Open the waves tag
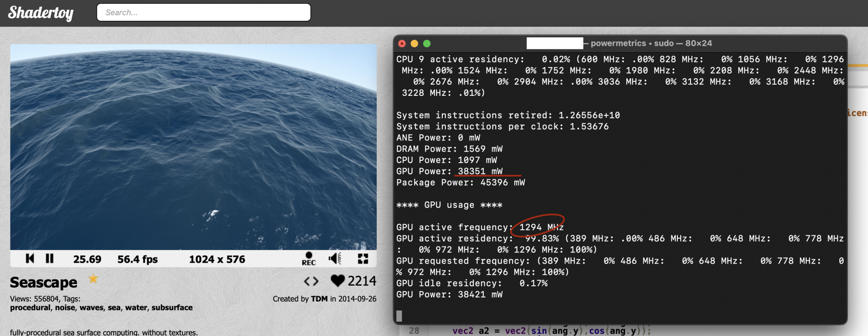The height and width of the screenshot is (336, 868). tap(91, 307)
